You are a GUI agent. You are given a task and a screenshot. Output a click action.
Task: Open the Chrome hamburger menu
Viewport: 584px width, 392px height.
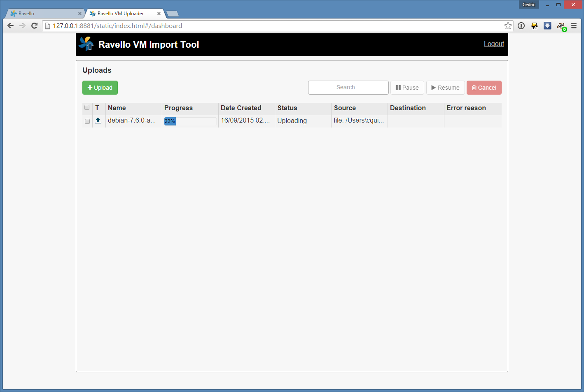pyautogui.click(x=574, y=26)
